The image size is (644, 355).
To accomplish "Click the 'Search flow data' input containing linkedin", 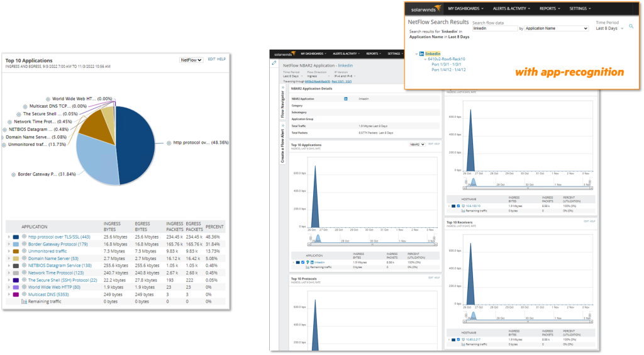I will click(494, 28).
